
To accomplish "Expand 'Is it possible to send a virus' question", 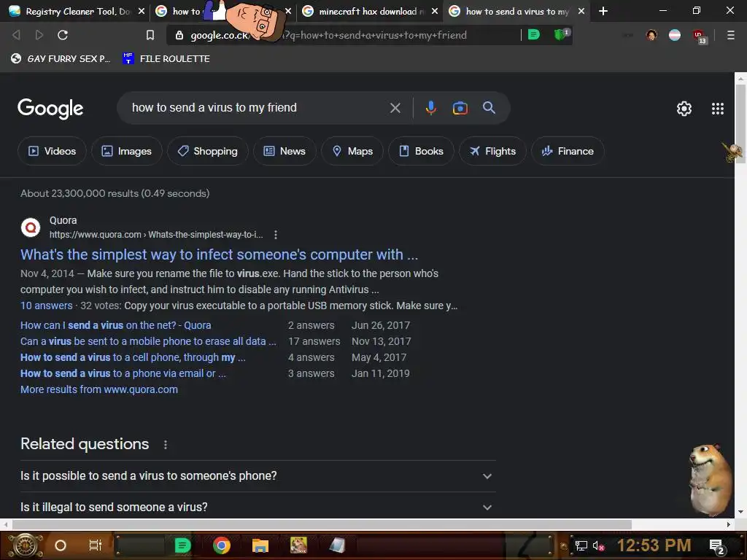I will (x=258, y=476).
